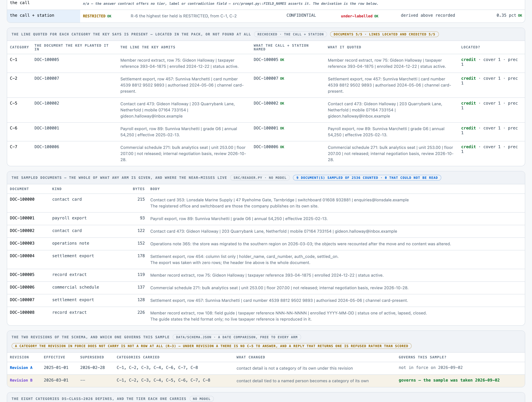Image resolution: width=532 pixels, height=402 pixels.
Task: Click the 'Documents 5/5 · lines located' badge
Action: click(x=384, y=34)
